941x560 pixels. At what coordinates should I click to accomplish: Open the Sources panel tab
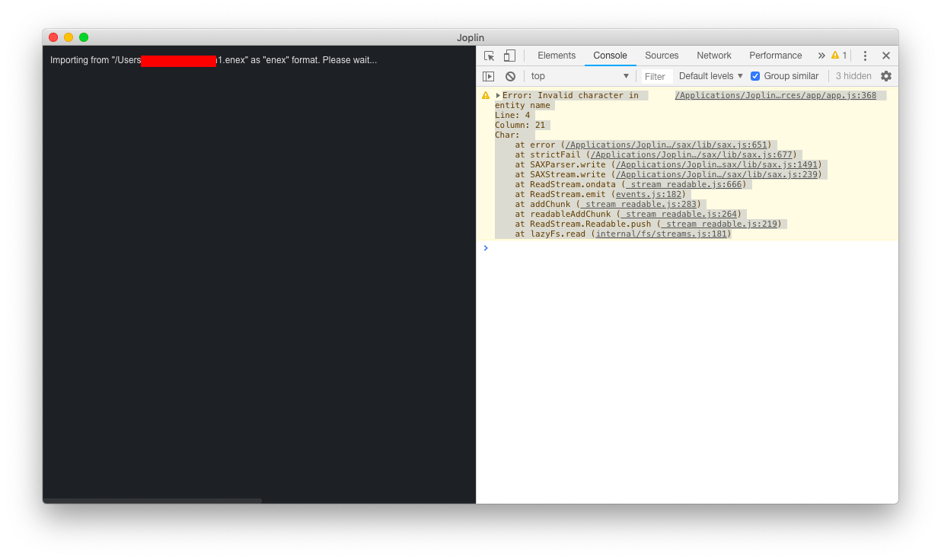coord(661,55)
